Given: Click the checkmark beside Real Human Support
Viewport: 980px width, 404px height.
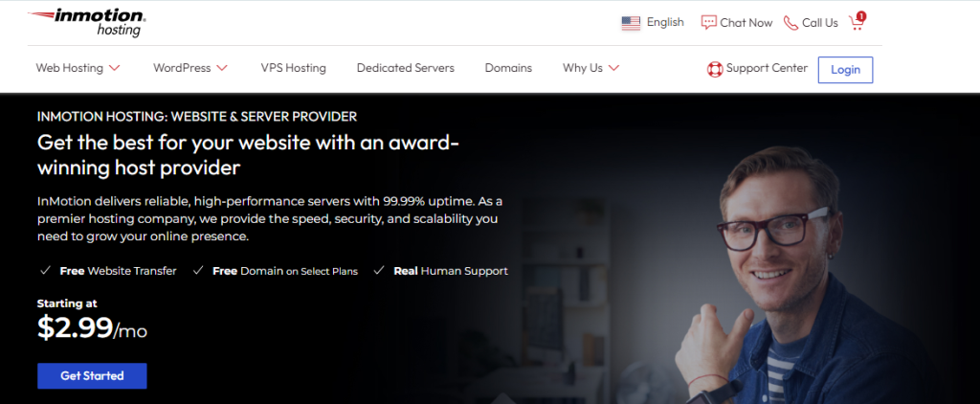Looking at the screenshot, I should click(379, 271).
